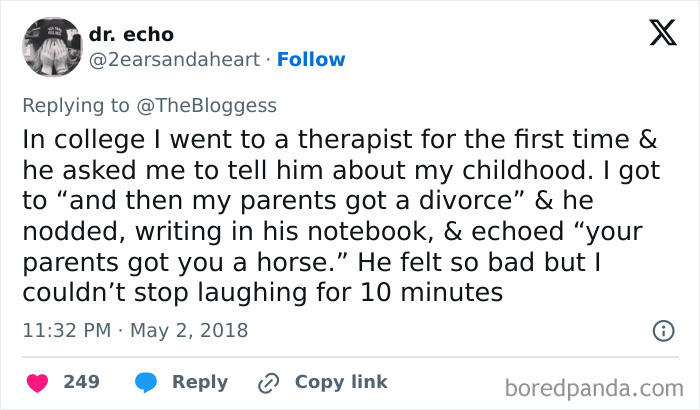Click the reply speech bubble icon
Screen dimensions: 700x410
[x=146, y=382]
